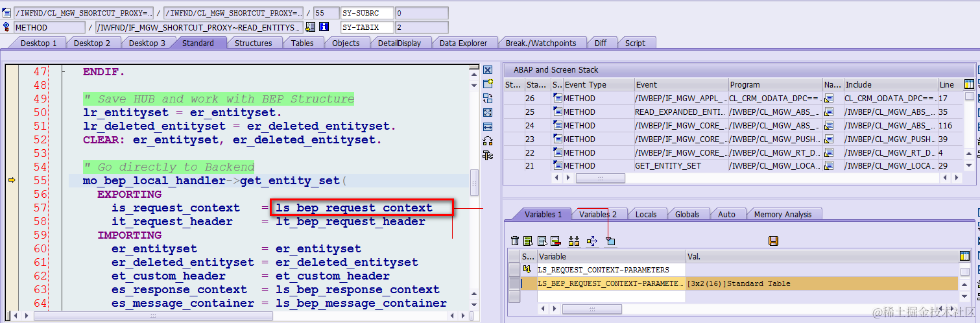Click the insert row icon in Variables toolbar
Screen dimensions: 980x323
click(x=529, y=241)
